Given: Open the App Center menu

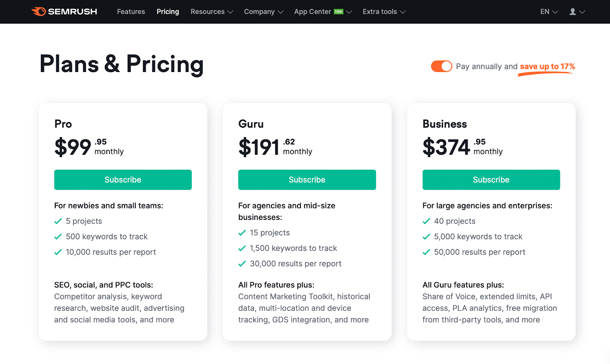Looking at the screenshot, I should 313,12.
